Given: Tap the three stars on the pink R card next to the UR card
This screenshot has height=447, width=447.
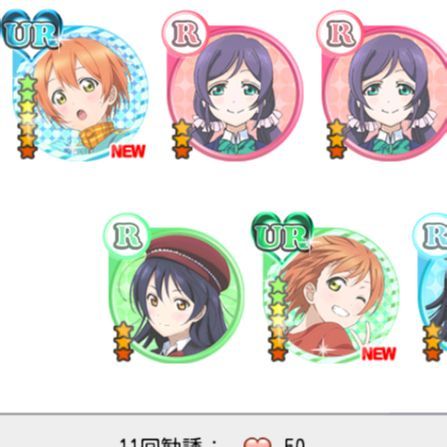Looking at the screenshot, I should pyautogui.click(x=182, y=139).
